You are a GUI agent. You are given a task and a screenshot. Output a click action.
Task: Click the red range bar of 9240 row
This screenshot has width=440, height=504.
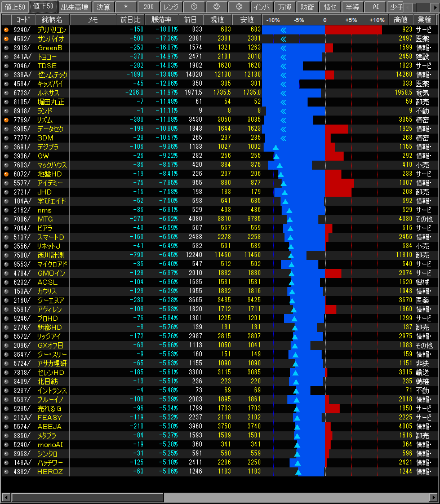tap(353, 30)
